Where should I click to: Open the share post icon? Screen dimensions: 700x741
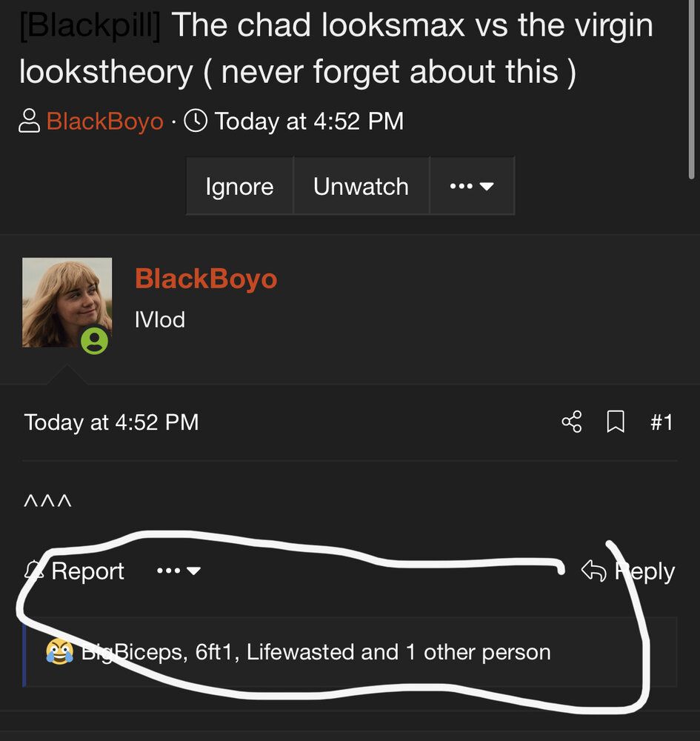pyautogui.click(x=572, y=422)
